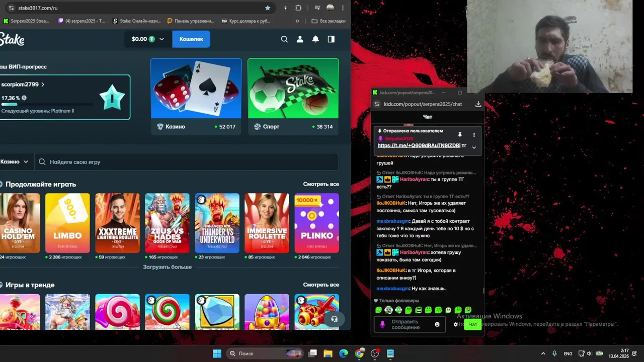Open the search magnifier in Stake header

(x=284, y=39)
